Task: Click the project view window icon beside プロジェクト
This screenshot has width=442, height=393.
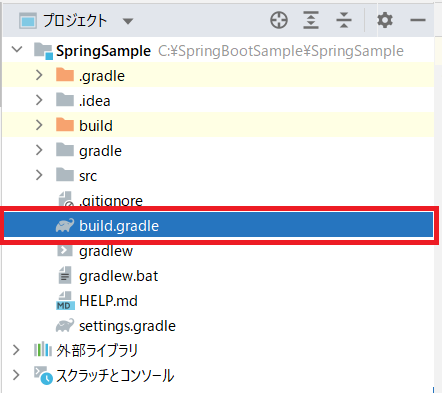Action: [28, 21]
